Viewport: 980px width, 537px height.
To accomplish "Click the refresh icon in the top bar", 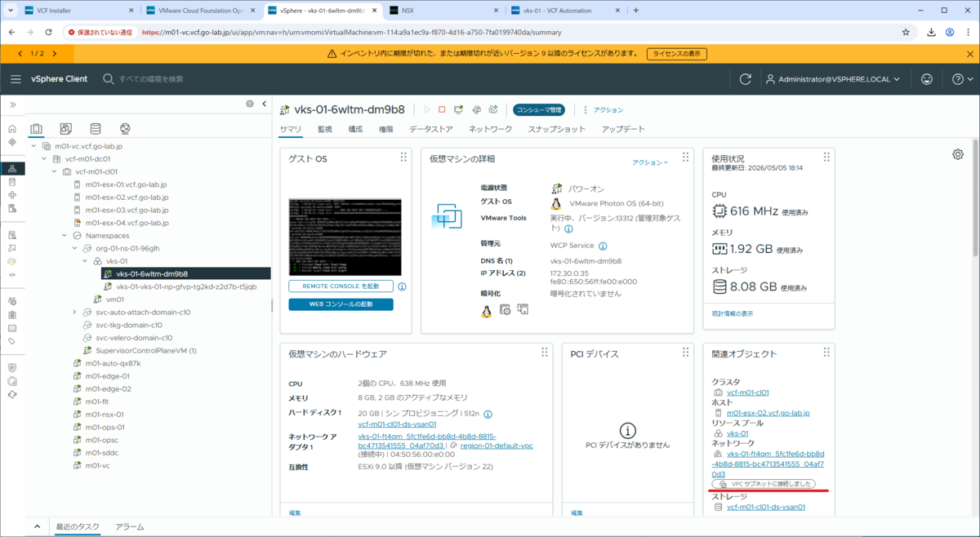I will coord(745,79).
